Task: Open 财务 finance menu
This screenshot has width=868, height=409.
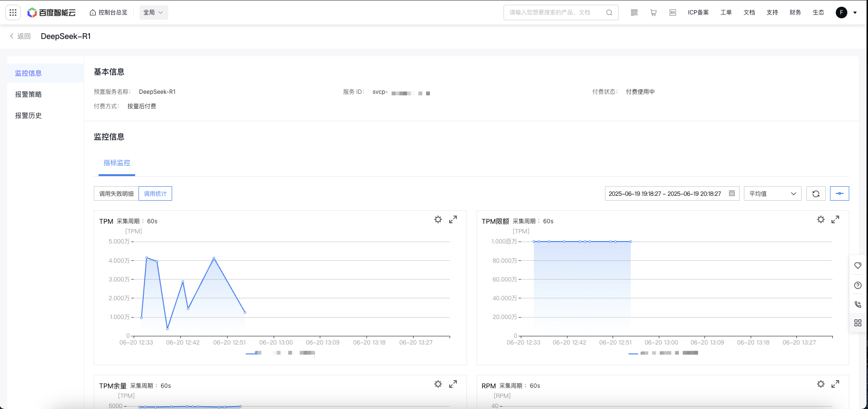Action: coord(795,13)
